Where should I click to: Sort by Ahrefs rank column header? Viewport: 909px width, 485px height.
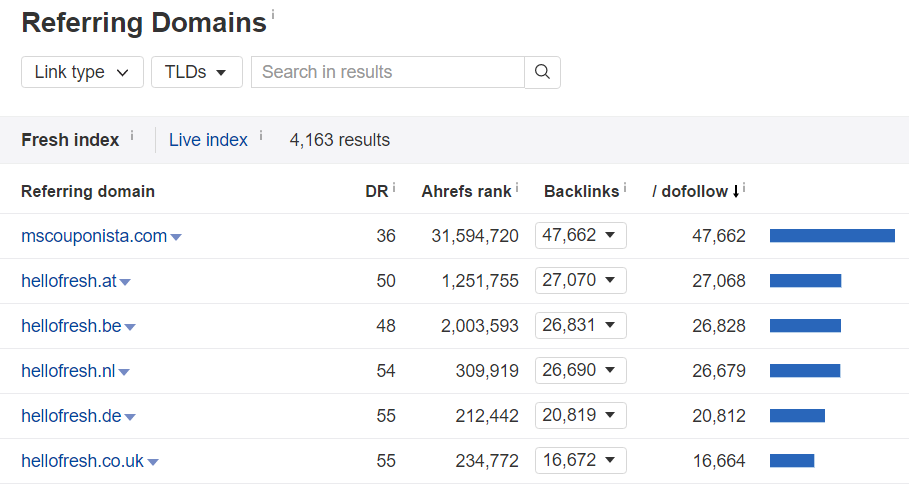pyautogui.click(x=466, y=191)
